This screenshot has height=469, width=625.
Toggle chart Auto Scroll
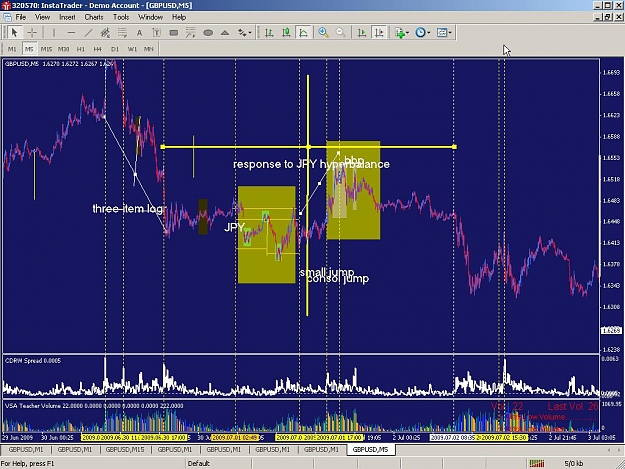362,33
